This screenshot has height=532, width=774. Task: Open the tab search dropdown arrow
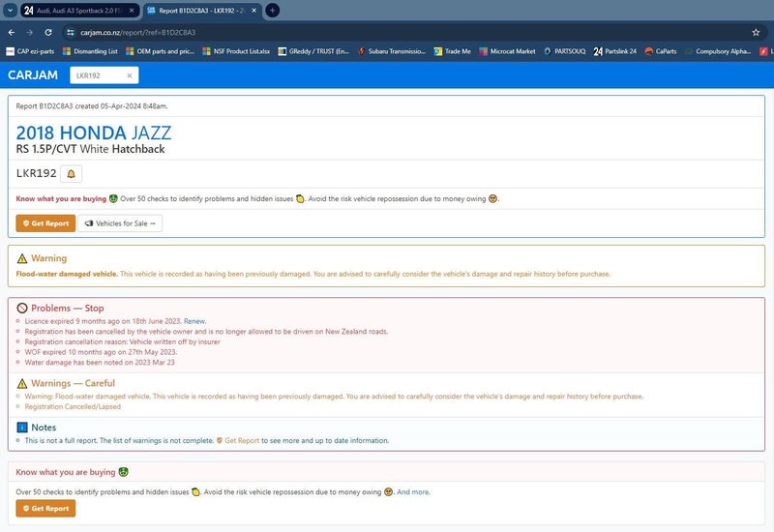click(10, 10)
